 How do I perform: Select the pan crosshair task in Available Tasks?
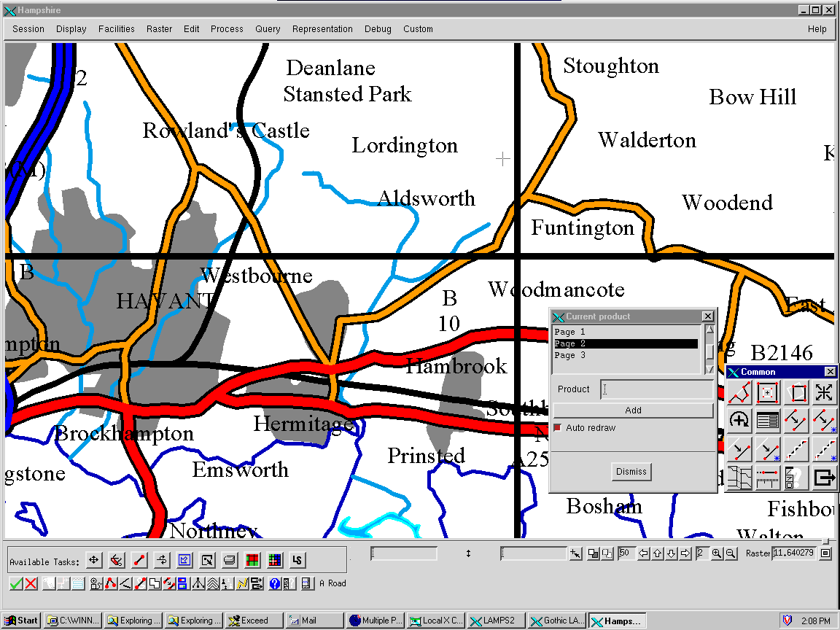point(93,560)
